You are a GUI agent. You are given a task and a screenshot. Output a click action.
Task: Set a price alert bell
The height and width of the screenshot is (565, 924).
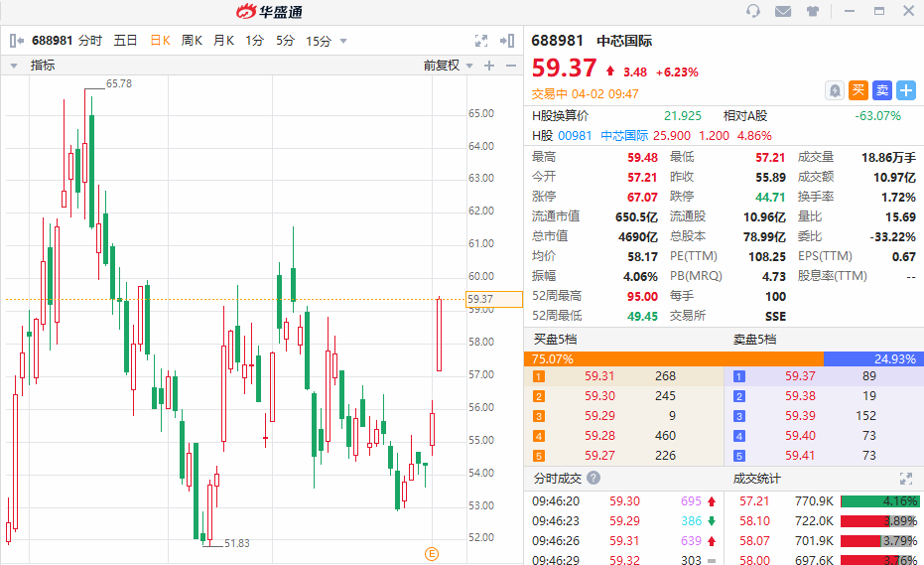point(835,90)
